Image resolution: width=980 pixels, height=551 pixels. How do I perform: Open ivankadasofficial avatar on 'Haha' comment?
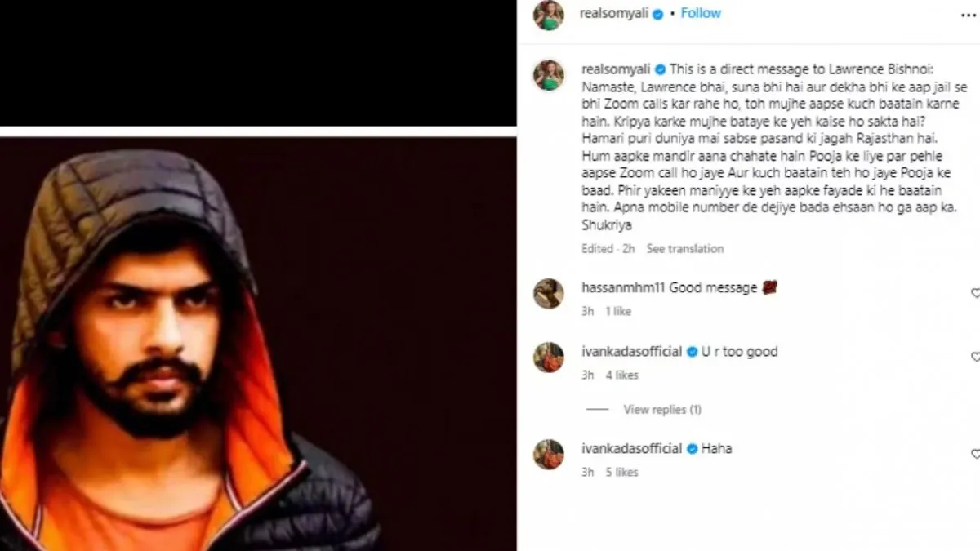(548, 454)
